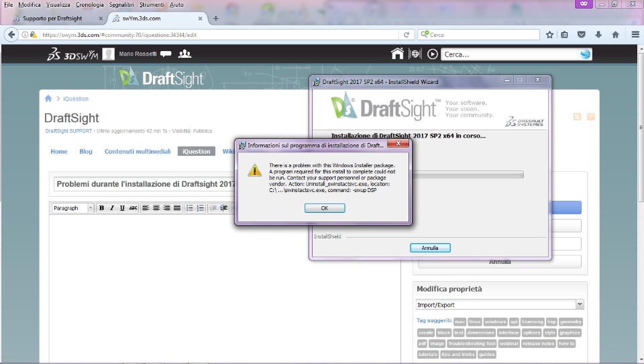Go to browser home page icon
Viewport: 644px width, 364px height.
point(615,35)
